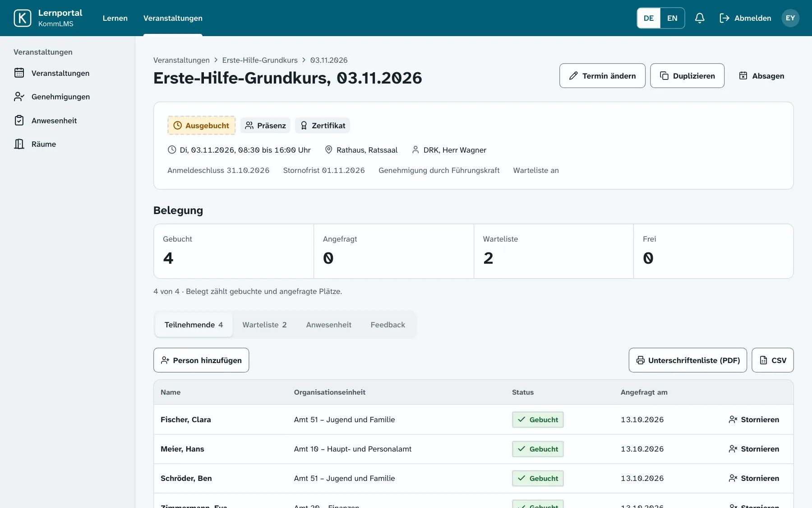812x508 pixels.
Task: Click the Warteliste count card
Action: coord(554,251)
